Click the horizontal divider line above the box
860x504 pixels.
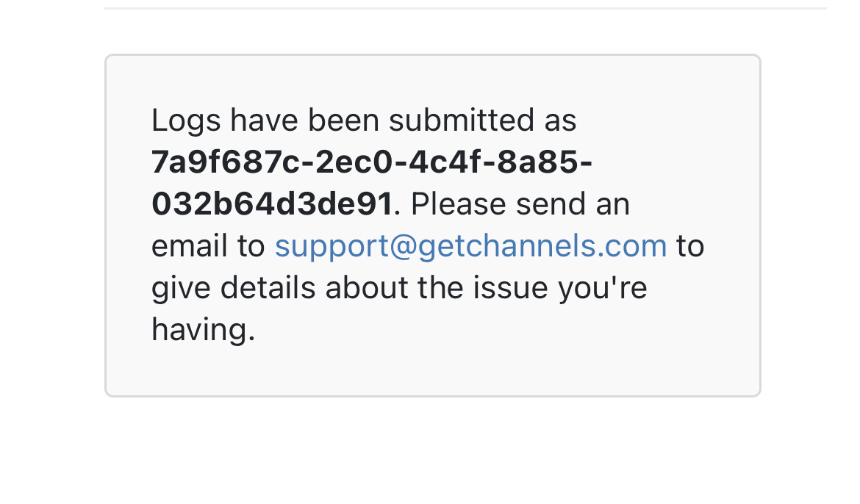pos(465,9)
